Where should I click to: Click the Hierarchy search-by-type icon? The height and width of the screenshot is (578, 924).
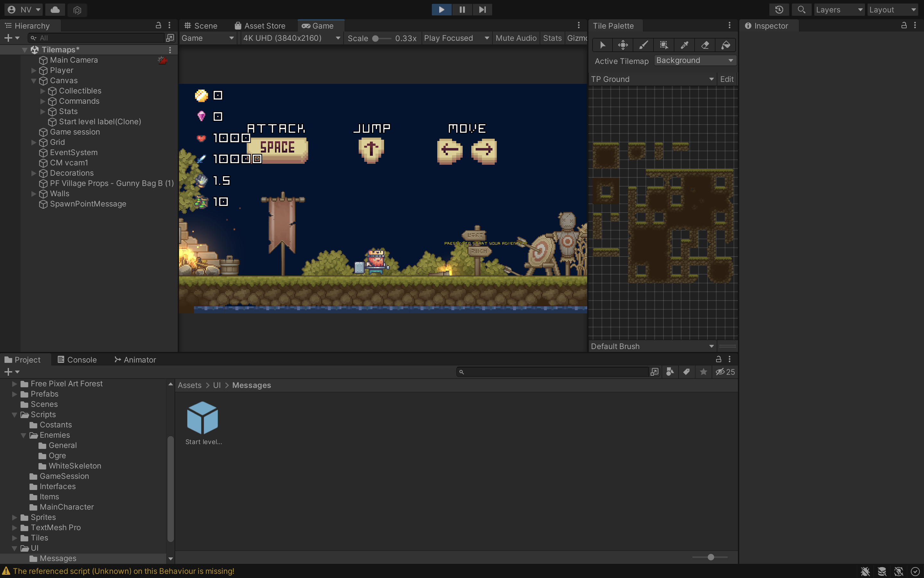click(x=170, y=38)
